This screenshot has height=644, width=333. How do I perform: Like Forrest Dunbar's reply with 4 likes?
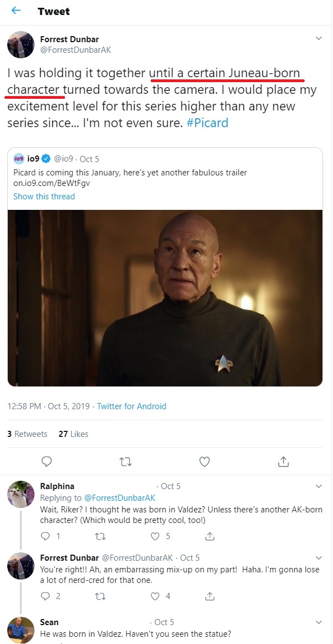point(155,596)
